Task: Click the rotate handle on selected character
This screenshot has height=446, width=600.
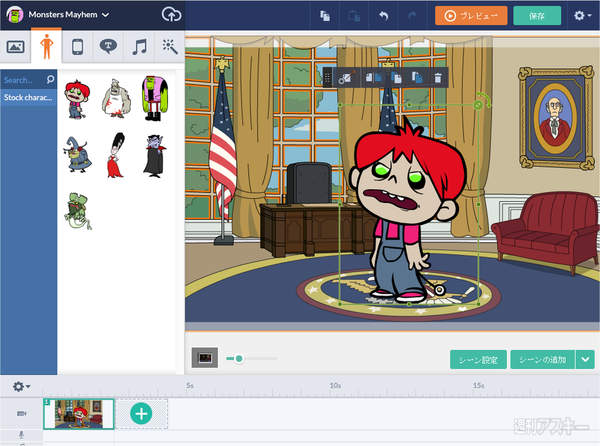Action: (x=478, y=105)
